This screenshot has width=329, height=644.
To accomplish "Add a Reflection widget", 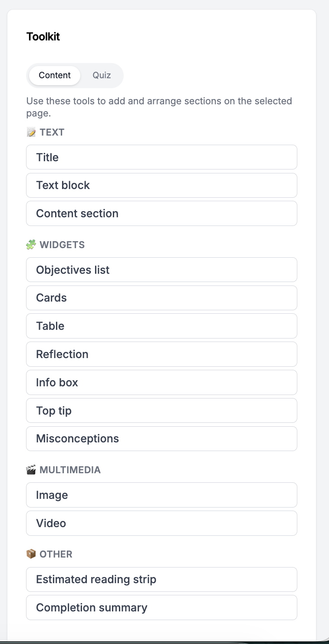I will point(161,354).
